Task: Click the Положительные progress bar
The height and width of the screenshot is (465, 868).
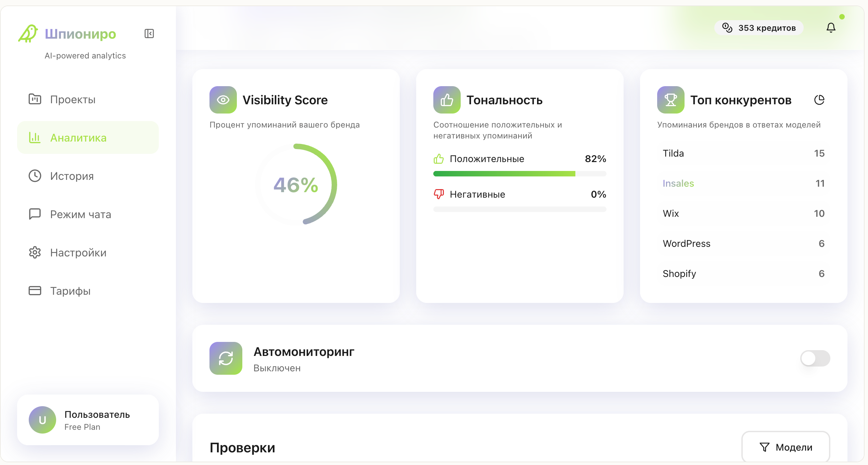Action: pos(520,173)
